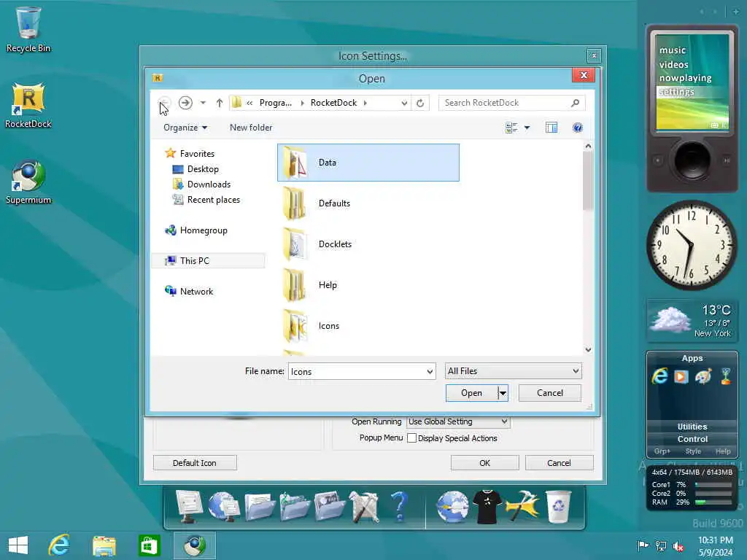Select settings in the Zune gadget
Viewport: 747px width, 560px height.
(677, 91)
